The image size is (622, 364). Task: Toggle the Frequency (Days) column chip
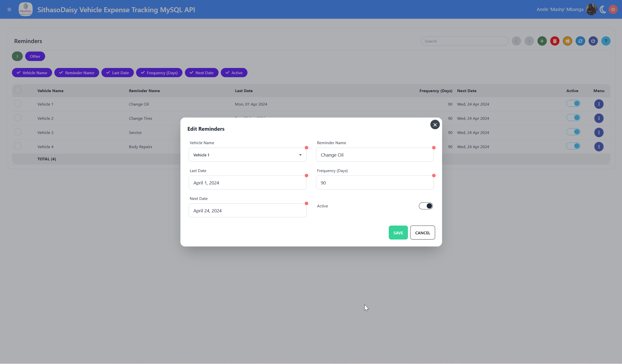tap(159, 73)
